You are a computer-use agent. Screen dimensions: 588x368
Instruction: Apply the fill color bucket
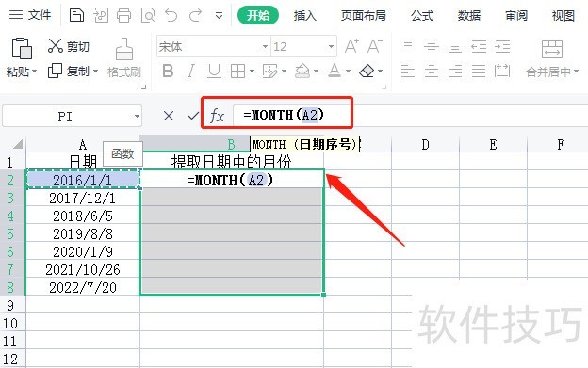pos(302,71)
